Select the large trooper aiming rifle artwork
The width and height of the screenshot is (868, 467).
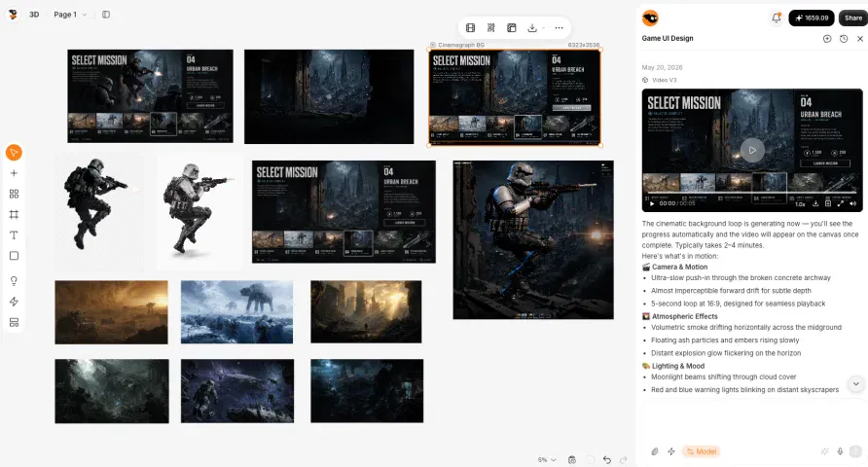pos(533,239)
